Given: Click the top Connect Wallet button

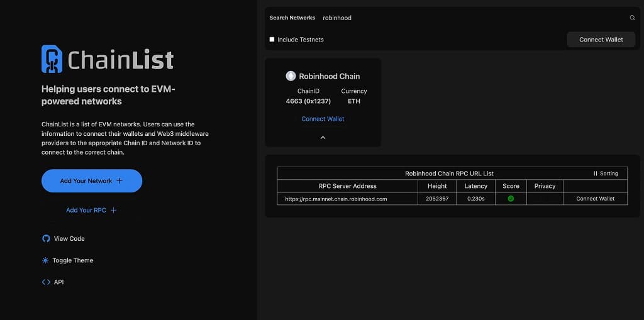Looking at the screenshot, I should click(x=601, y=40).
